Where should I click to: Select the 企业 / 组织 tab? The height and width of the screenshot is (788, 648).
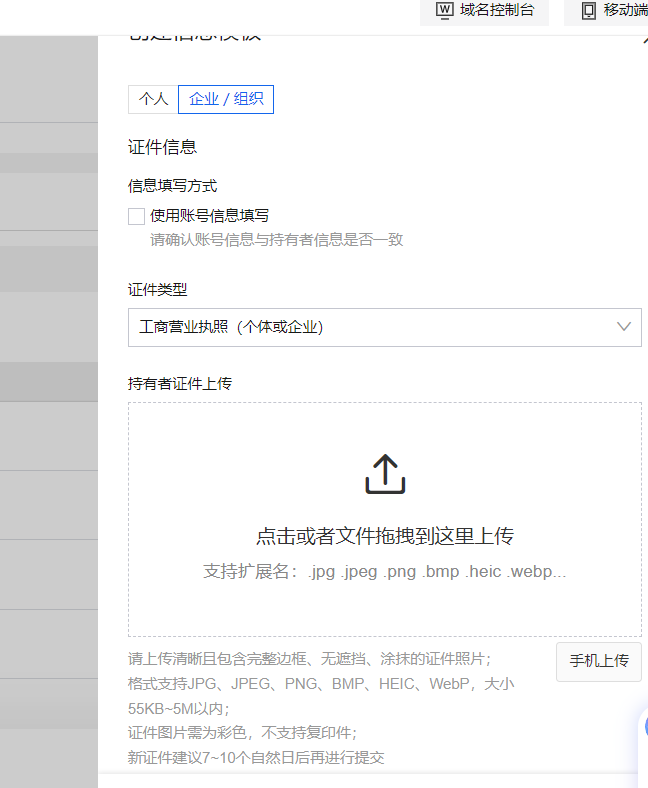coord(226,99)
